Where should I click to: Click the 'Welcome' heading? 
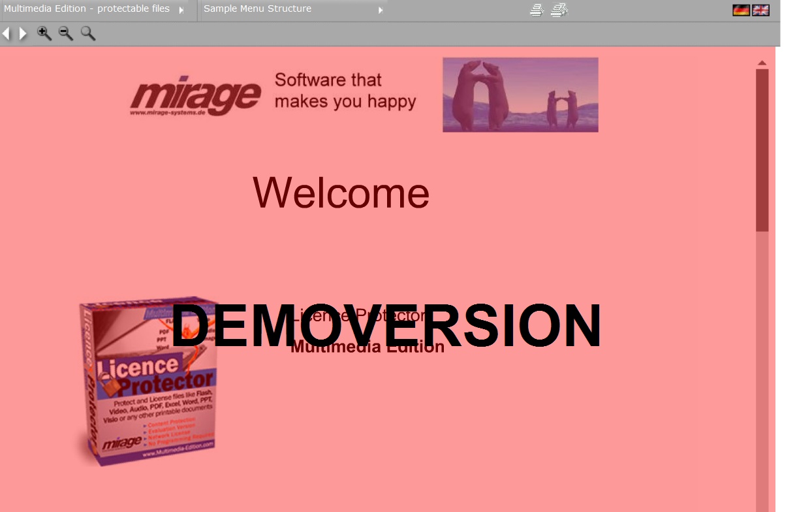341,193
